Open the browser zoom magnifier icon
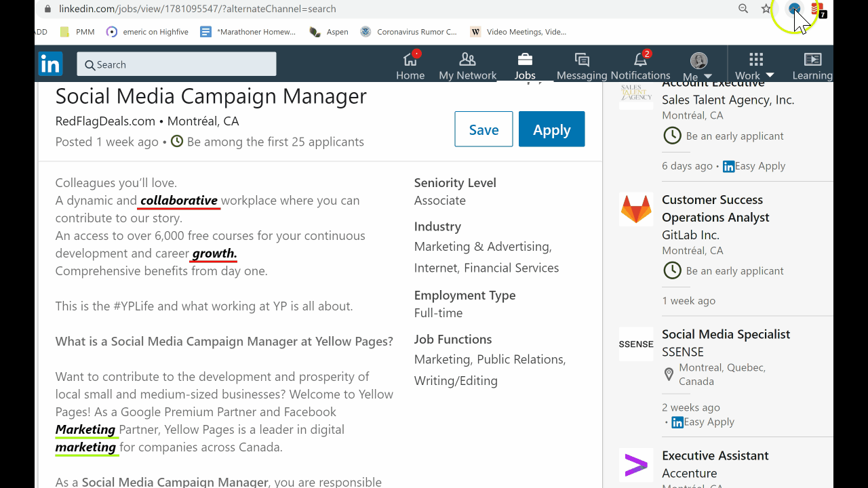This screenshot has height=488, width=868. (743, 9)
